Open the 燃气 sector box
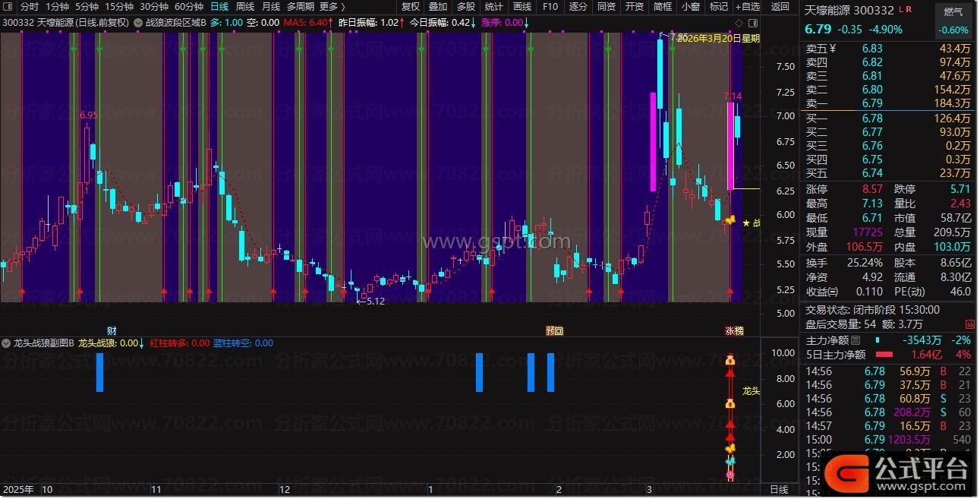This screenshot has height=499, width=980. [953, 13]
